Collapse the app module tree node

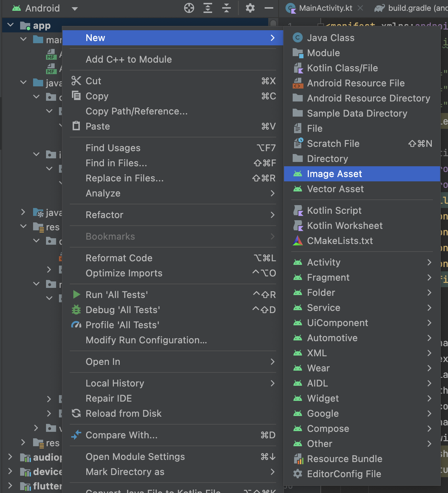[10, 25]
